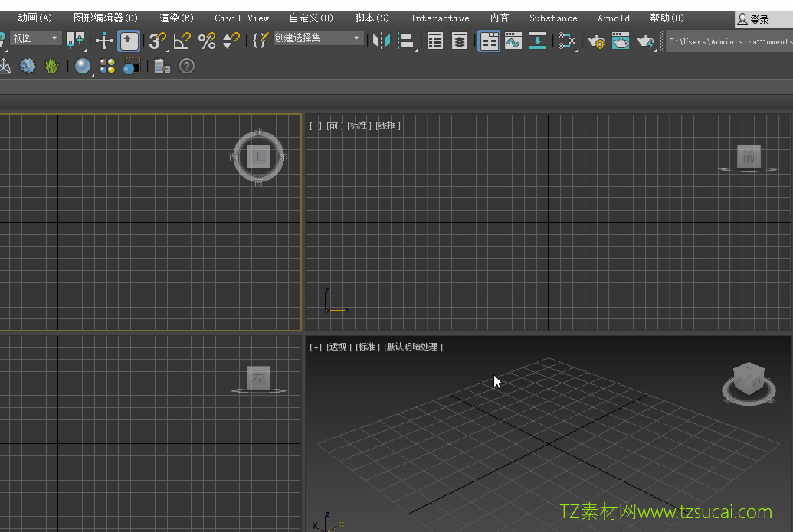Click the Mirror tool icon

(382, 41)
